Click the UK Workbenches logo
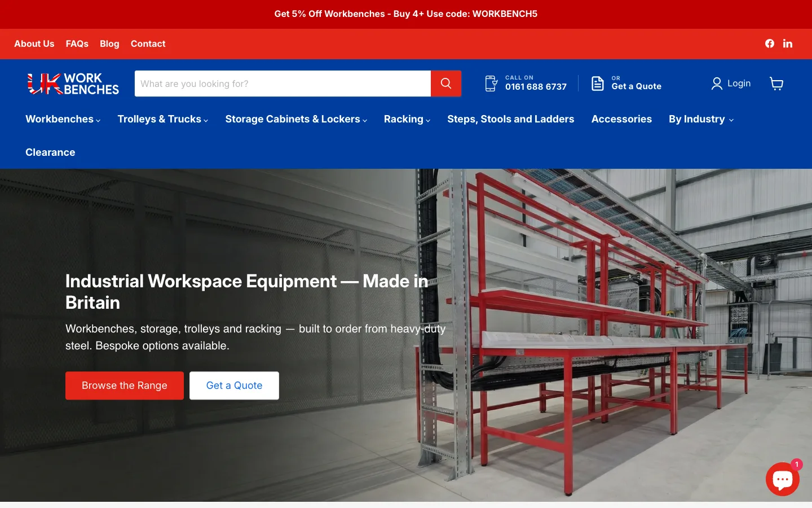Image resolution: width=812 pixels, height=508 pixels. pos(73,84)
